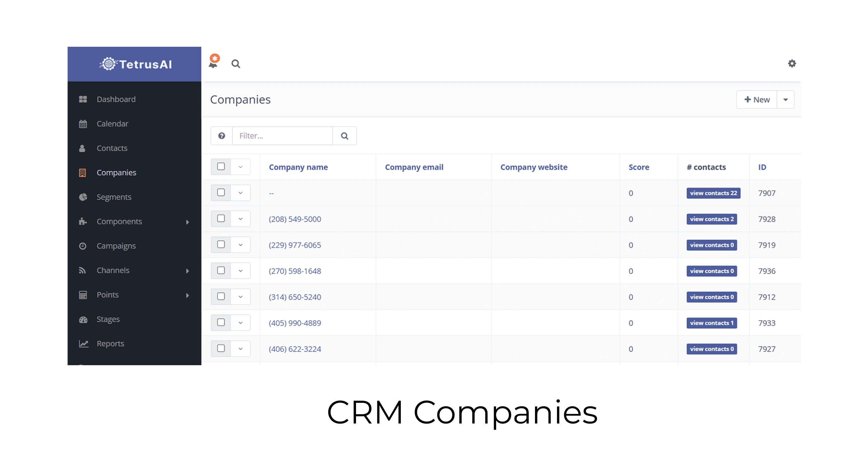Click the filter search magnifier button
The height and width of the screenshot is (453, 868).
tap(344, 136)
